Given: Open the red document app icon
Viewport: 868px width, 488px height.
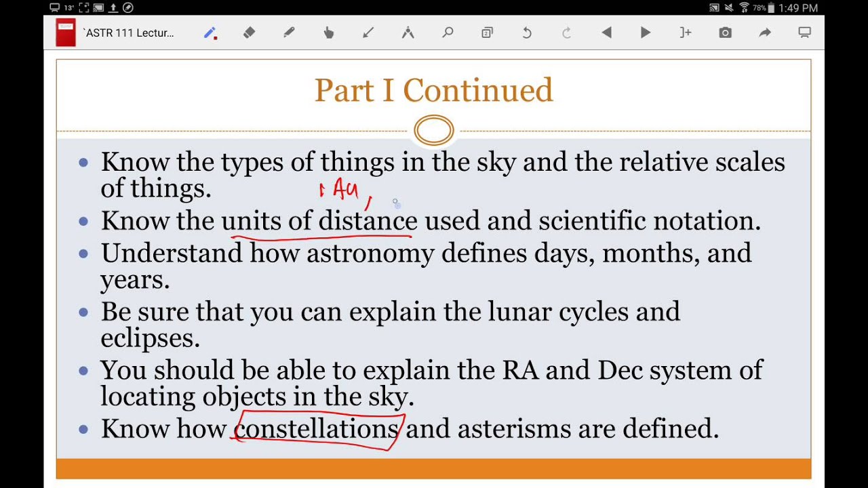Looking at the screenshot, I should [66, 33].
